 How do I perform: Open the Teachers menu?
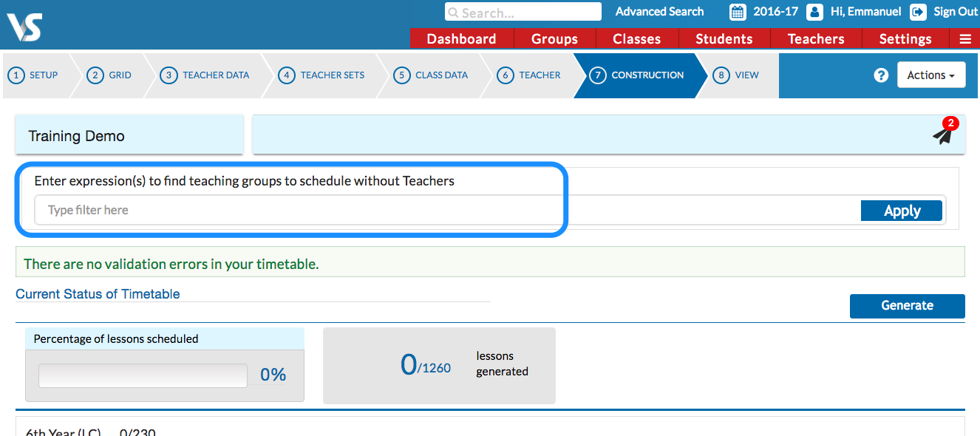pos(816,39)
